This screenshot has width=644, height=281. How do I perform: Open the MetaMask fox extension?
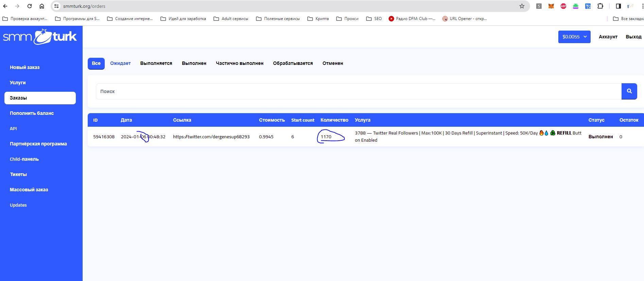pyautogui.click(x=551, y=6)
